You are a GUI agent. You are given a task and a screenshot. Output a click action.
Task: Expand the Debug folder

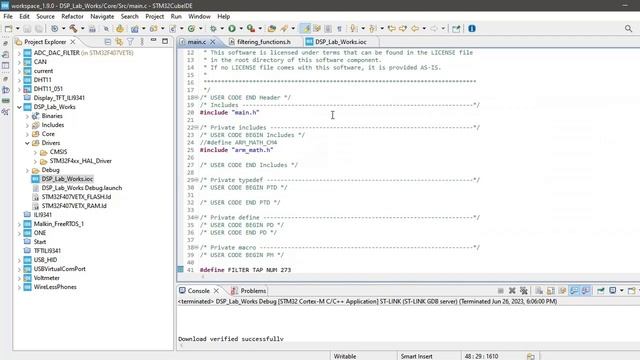[27, 170]
